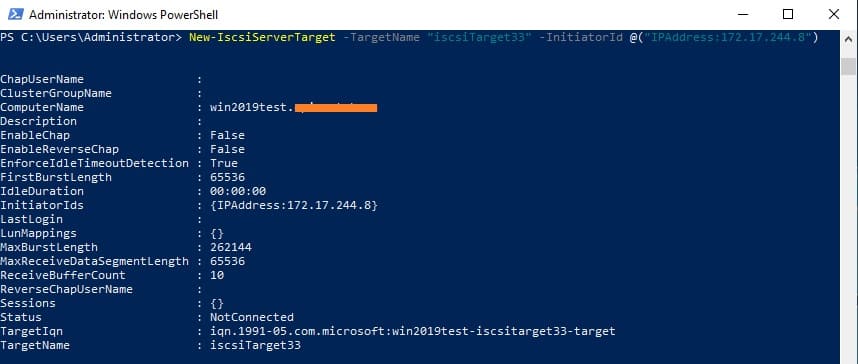Click the Status NotConnected value

coord(252,317)
